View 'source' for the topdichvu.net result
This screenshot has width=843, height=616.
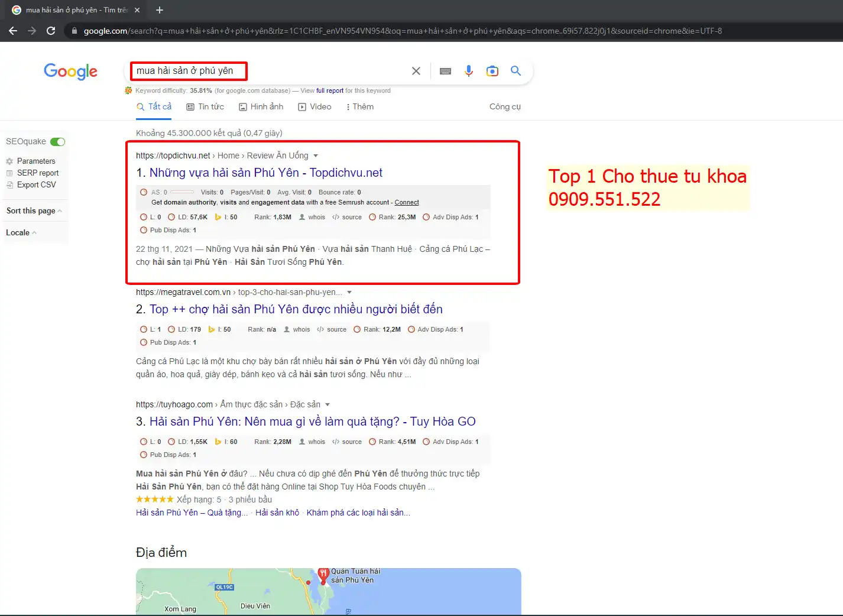tap(347, 217)
